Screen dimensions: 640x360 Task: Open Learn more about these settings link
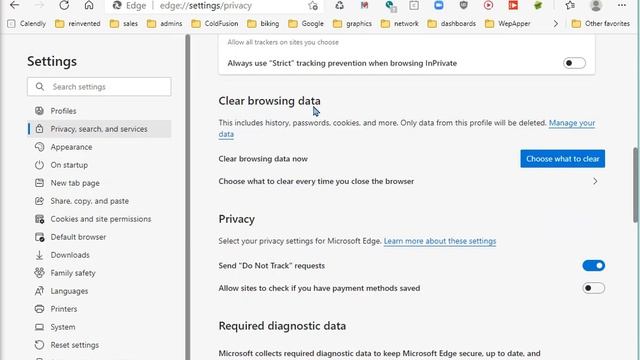pyautogui.click(x=440, y=241)
